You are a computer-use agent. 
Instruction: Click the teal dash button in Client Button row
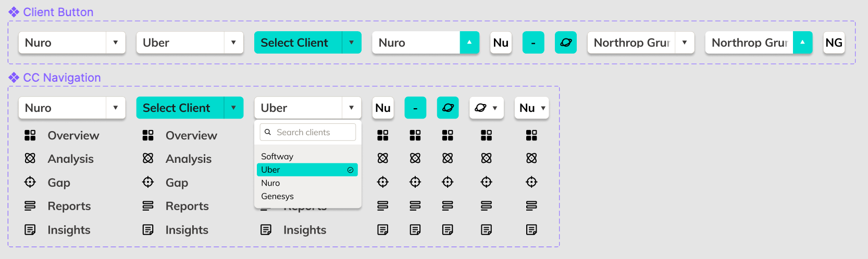(x=534, y=43)
